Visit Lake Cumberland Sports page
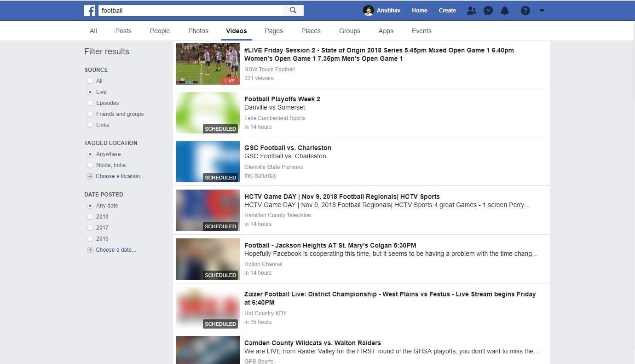This screenshot has width=635, height=364. (275, 118)
